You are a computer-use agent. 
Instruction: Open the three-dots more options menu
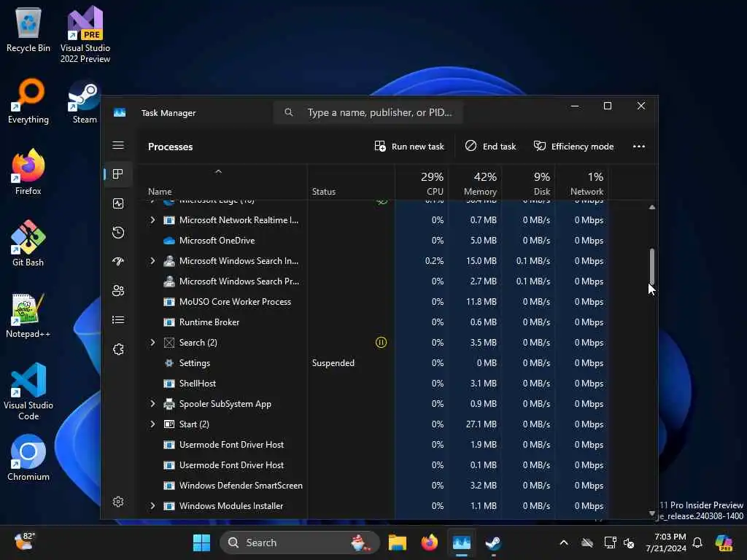coord(639,146)
